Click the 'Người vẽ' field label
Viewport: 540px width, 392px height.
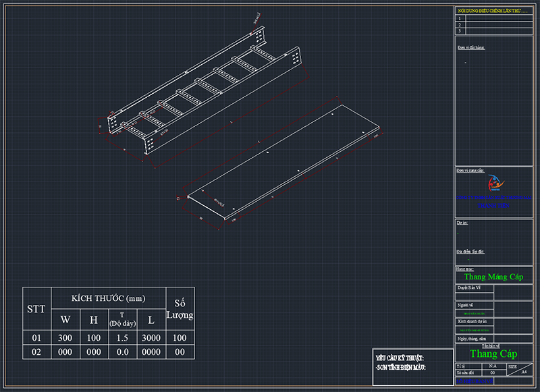[464, 305]
